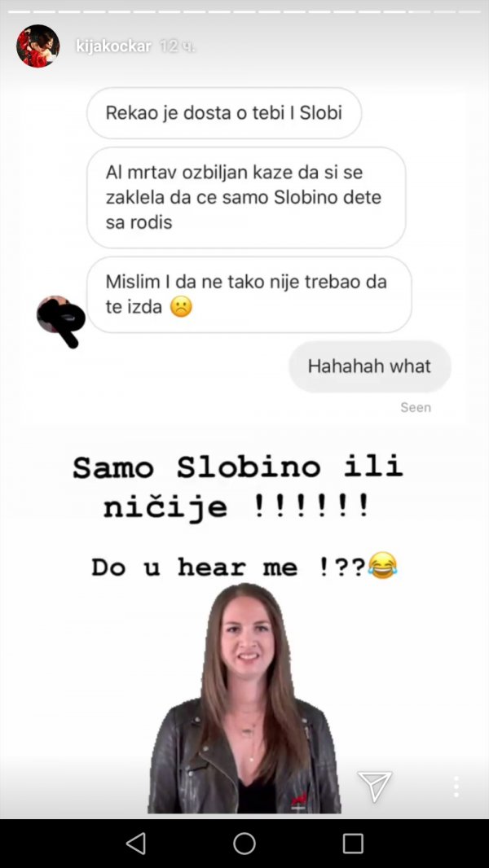Tap the 'Seen' status label
The image size is (489, 868).
[x=416, y=407]
